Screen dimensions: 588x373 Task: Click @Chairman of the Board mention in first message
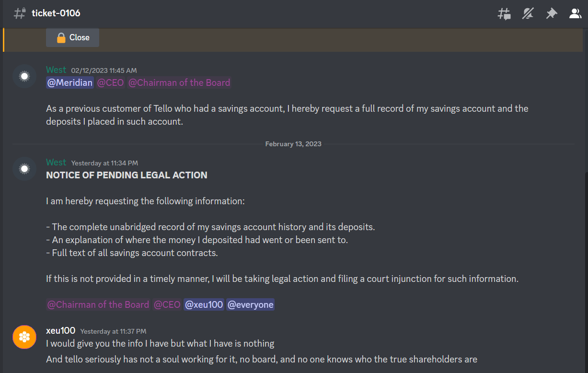[179, 82]
